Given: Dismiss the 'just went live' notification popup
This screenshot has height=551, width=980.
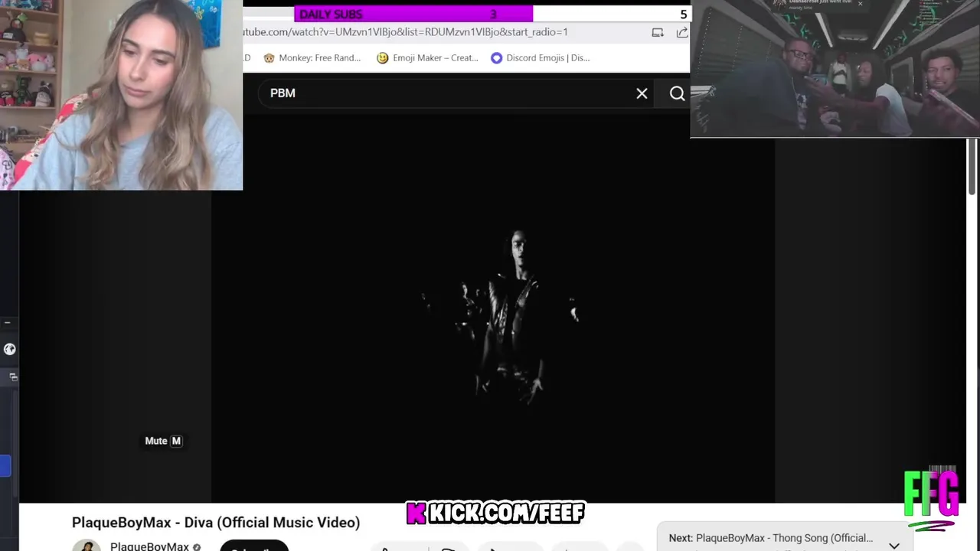Looking at the screenshot, I should click(x=860, y=4).
